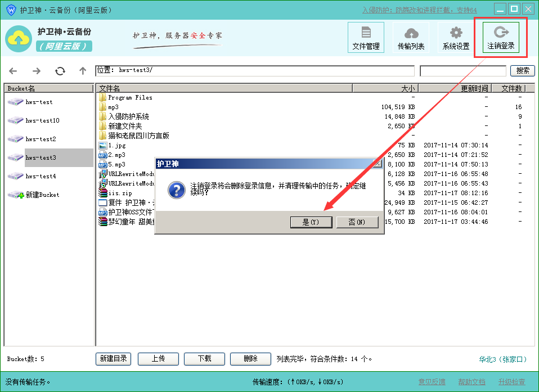Screen dimensions: 539x392
Task: Confirm logout with 是(Y) button
Action: [x=311, y=222]
